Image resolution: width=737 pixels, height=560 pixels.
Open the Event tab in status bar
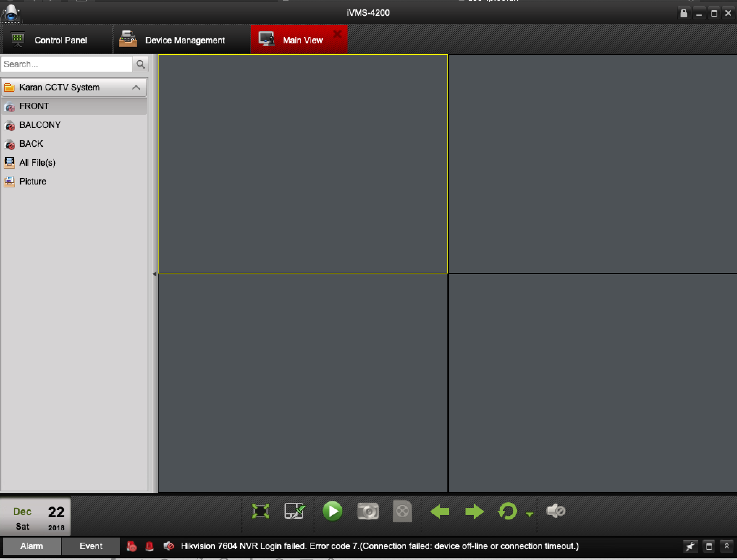tap(91, 546)
